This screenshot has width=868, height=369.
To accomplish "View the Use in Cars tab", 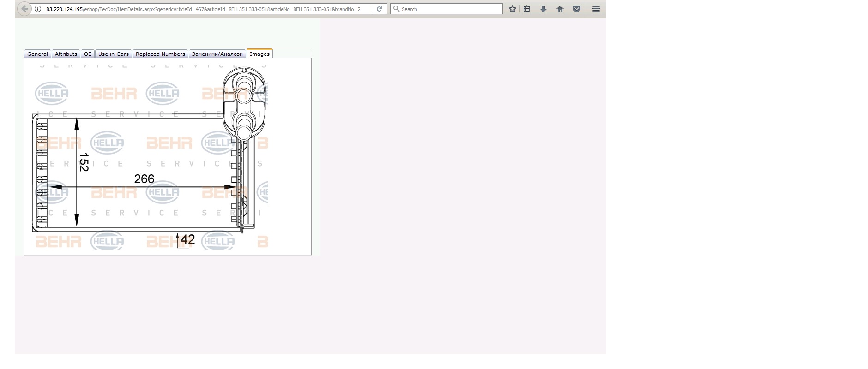I will click(114, 54).
